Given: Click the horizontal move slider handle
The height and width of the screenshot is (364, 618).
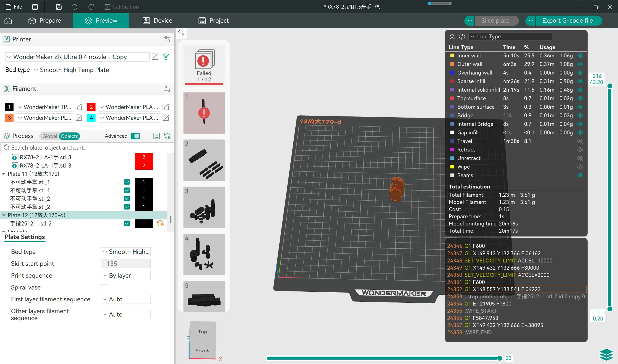Looking at the screenshot, I should [500, 358].
